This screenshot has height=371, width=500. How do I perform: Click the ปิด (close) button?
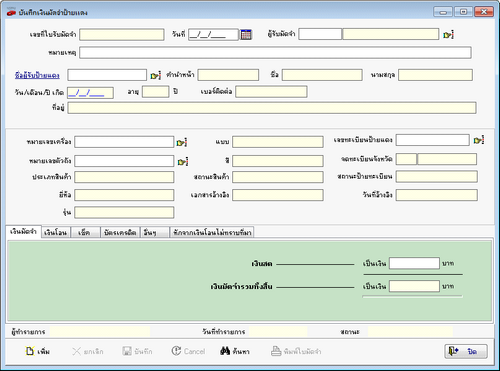coord(466,351)
